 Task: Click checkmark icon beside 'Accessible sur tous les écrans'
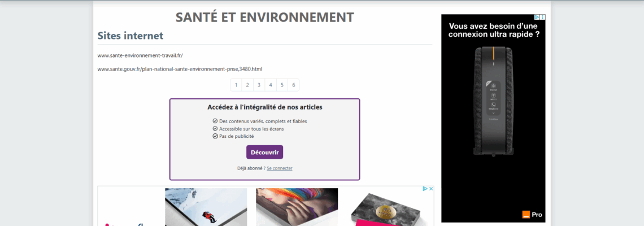point(215,128)
